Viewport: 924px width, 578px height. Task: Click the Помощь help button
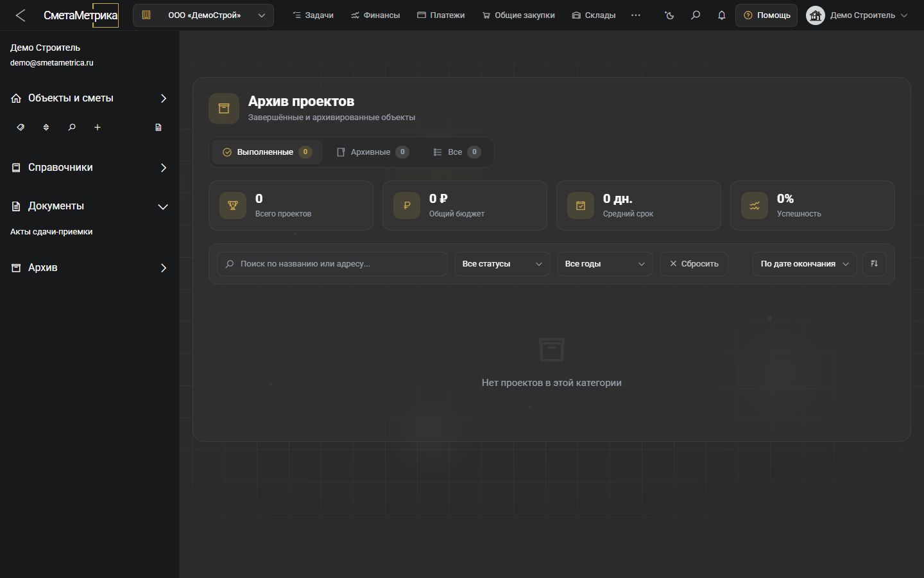tap(767, 15)
